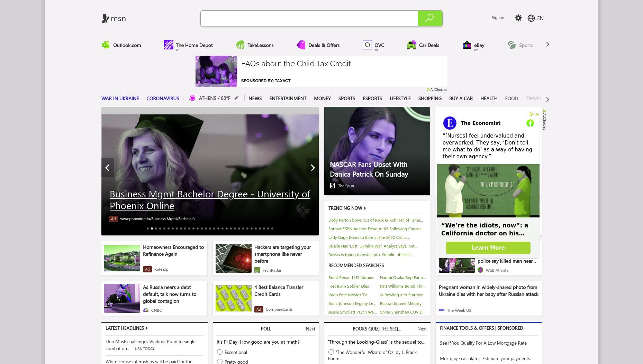Open the pregnant woman Ukraine story

click(489, 291)
